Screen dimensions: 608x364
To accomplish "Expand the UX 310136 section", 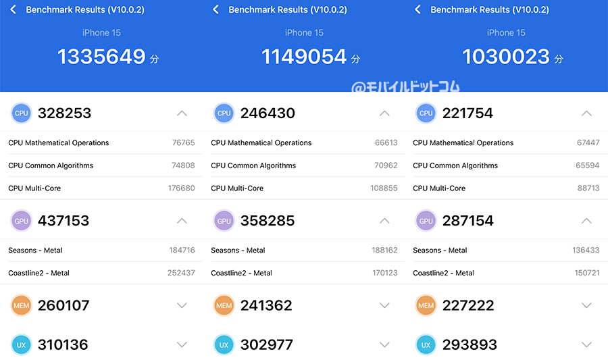I will tap(182, 344).
